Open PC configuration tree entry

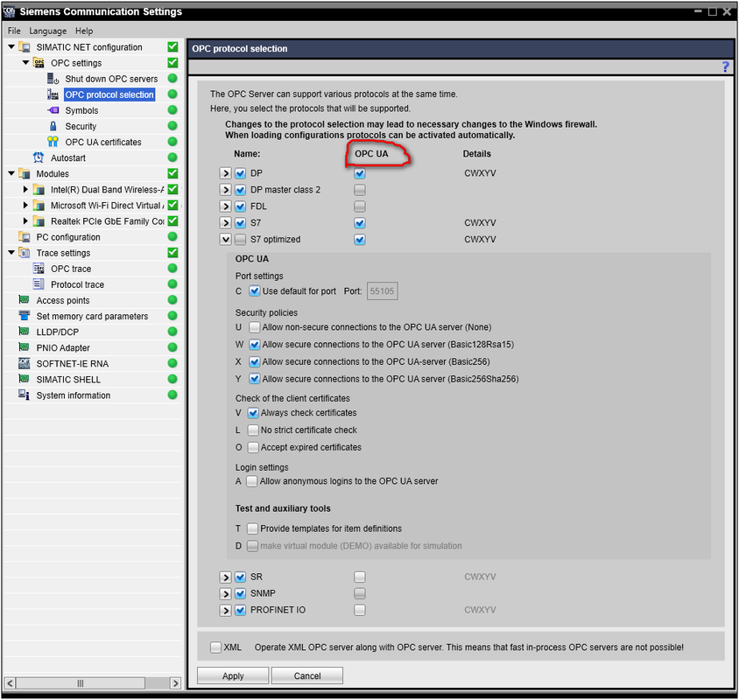pyautogui.click(x=68, y=237)
